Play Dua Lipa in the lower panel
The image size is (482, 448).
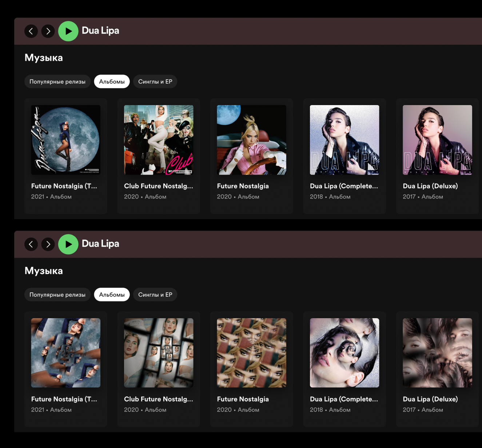click(x=68, y=244)
